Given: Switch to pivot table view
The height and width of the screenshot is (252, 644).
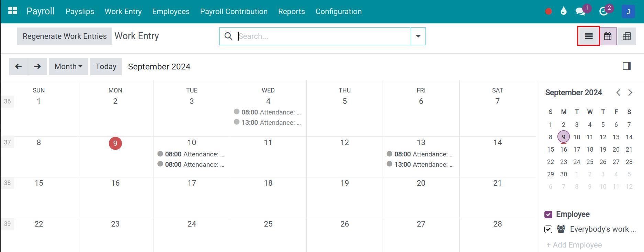Looking at the screenshot, I should [627, 36].
